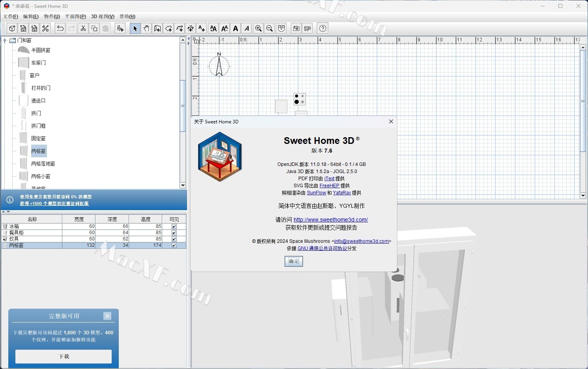Click the Copy icon in toolbar

coord(94,28)
